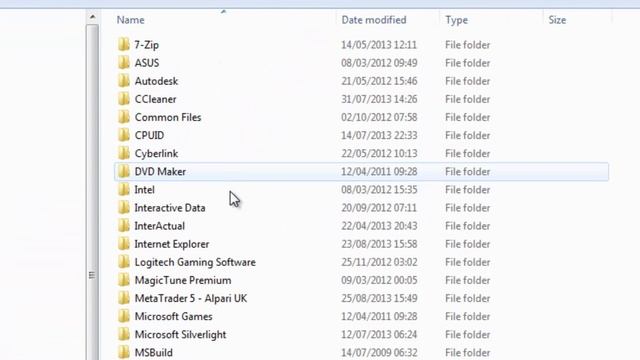Click the InterActual folder icon
Image resolution: width=640 pixels, height=360 pixels.
tap(124, 225)
